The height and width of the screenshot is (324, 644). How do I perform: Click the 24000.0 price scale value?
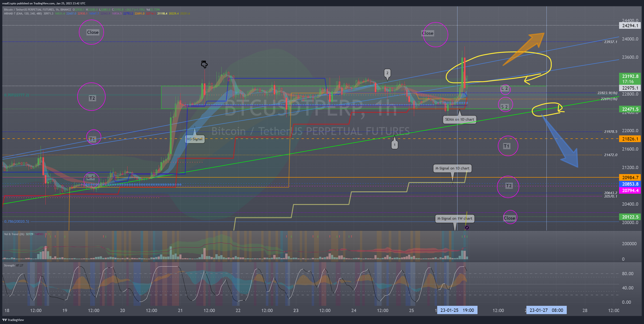tap(630, 39)
